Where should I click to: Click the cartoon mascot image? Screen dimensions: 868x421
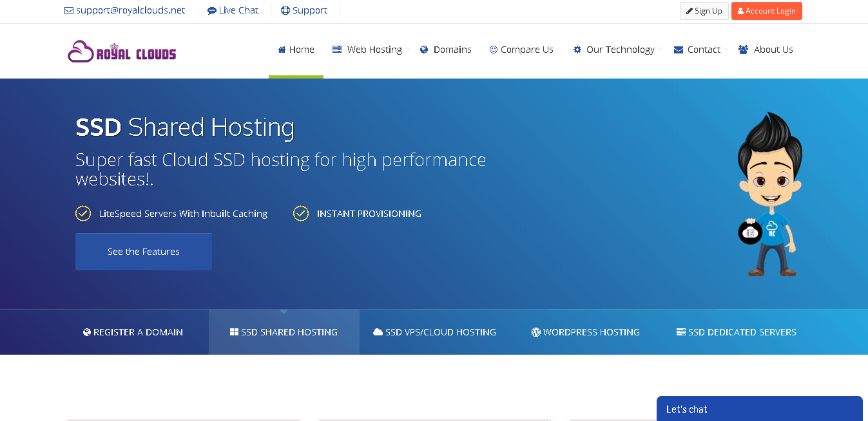pos(770,194)
